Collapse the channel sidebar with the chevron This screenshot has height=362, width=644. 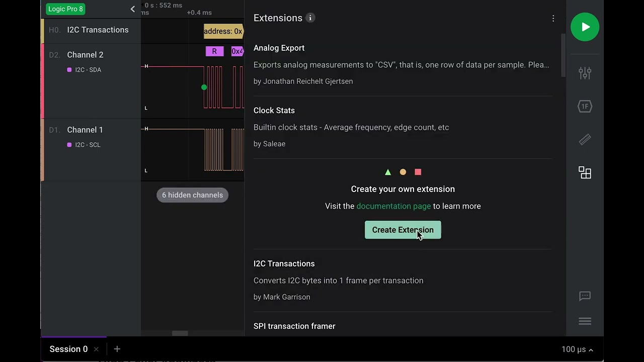pyautogui.click(x=132, y=9)
